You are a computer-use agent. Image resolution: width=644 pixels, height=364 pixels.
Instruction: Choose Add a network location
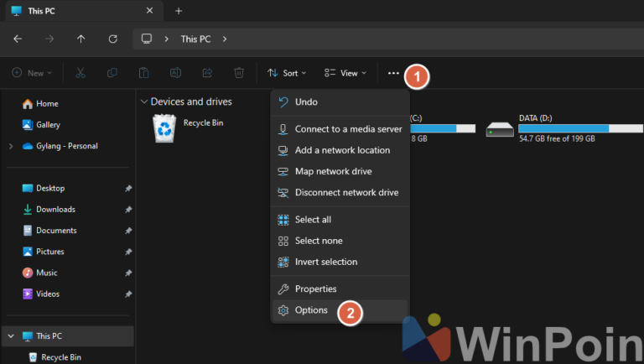coord(340,150)
